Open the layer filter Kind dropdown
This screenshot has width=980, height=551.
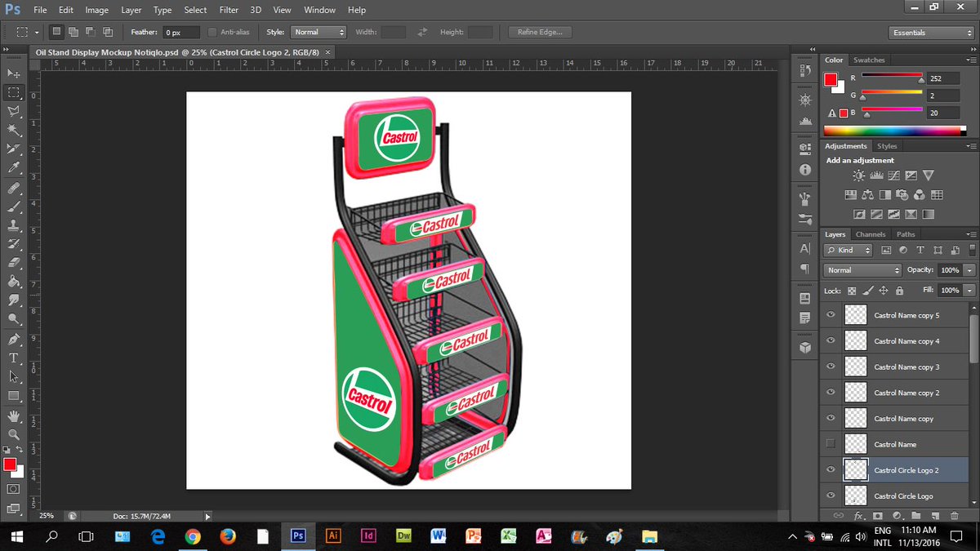[848, 250]
